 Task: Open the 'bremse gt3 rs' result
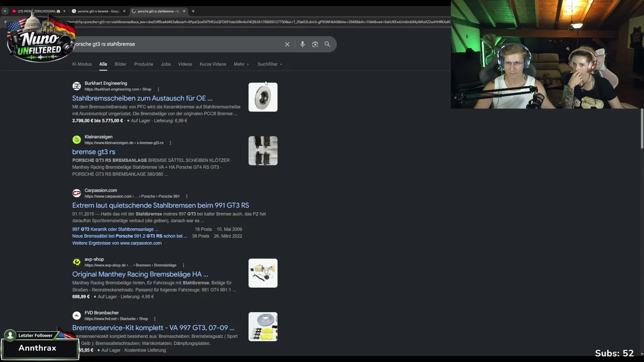[x=94, y=152]
